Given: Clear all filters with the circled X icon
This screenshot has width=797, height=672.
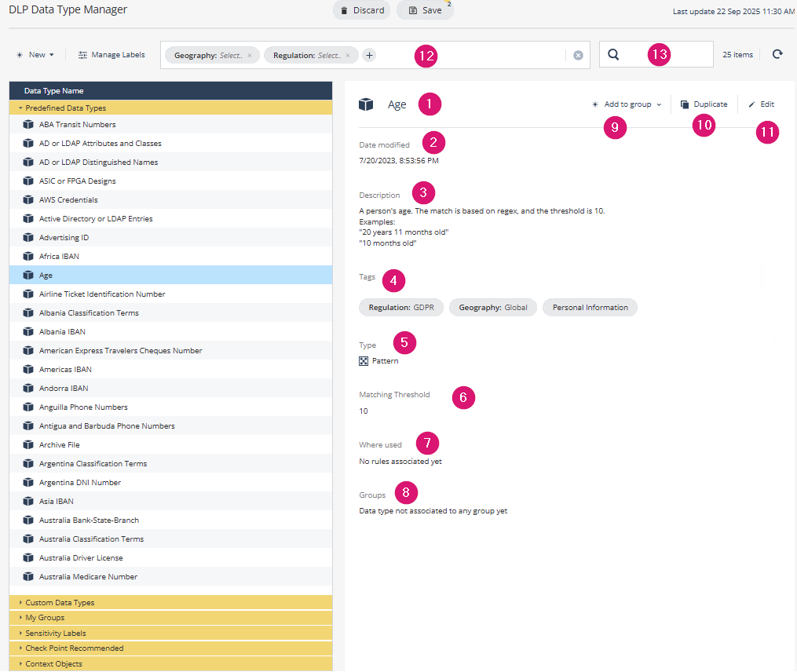Looking at the screenshot, I should point(578,55).
